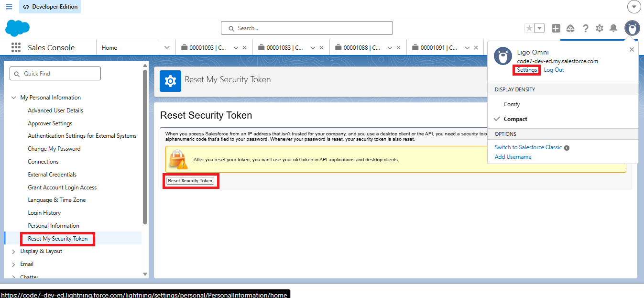Open External Credentials

tap(52, 175)
